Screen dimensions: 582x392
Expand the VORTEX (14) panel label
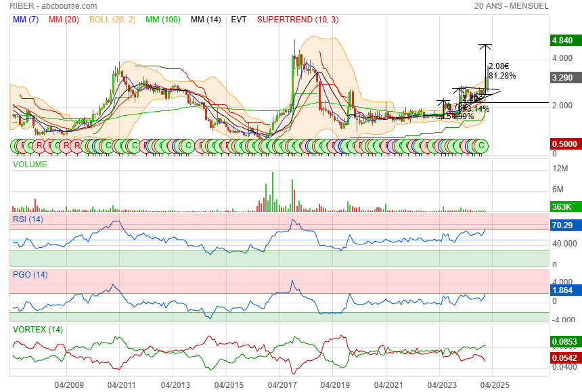pyautogui.click(x=37, y=330)
